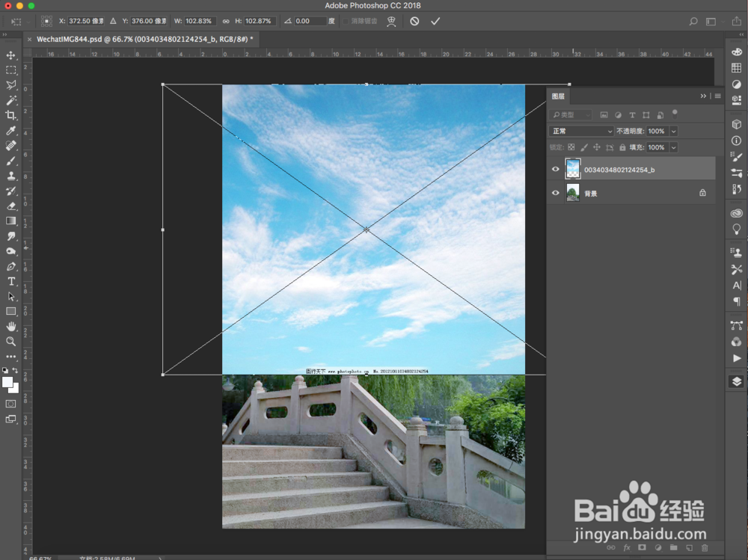This screenshot has width=748, height=560.
Task: Click the 背景 layer thumbnail
Action: 573,192
